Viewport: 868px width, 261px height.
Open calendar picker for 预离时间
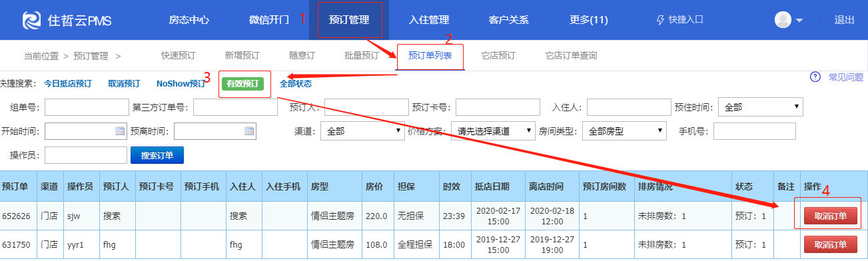[249, 130]
